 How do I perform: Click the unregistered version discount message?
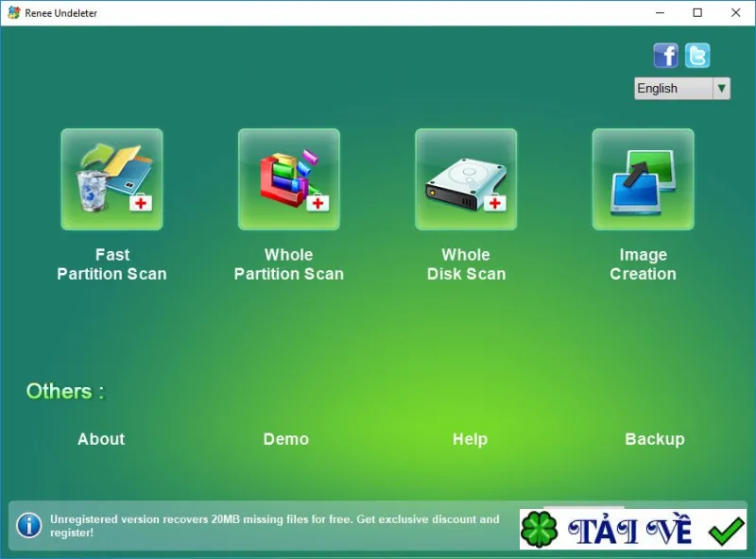(275, 526)
